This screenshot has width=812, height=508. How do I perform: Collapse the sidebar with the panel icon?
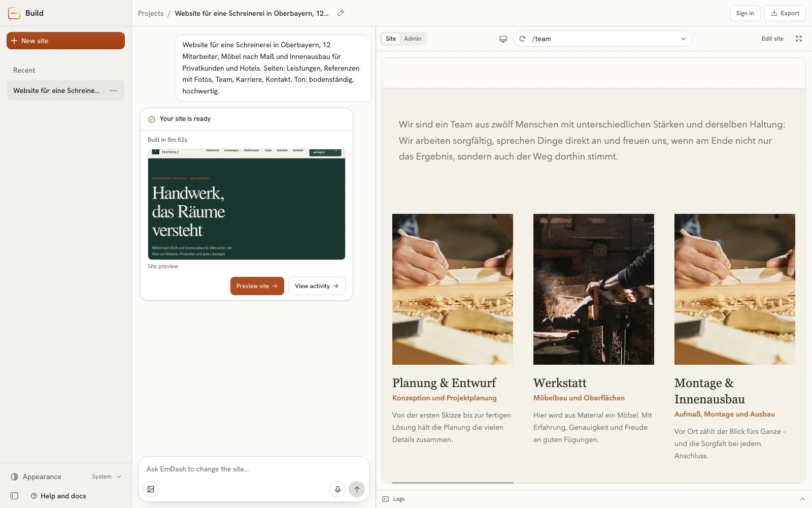14,496
